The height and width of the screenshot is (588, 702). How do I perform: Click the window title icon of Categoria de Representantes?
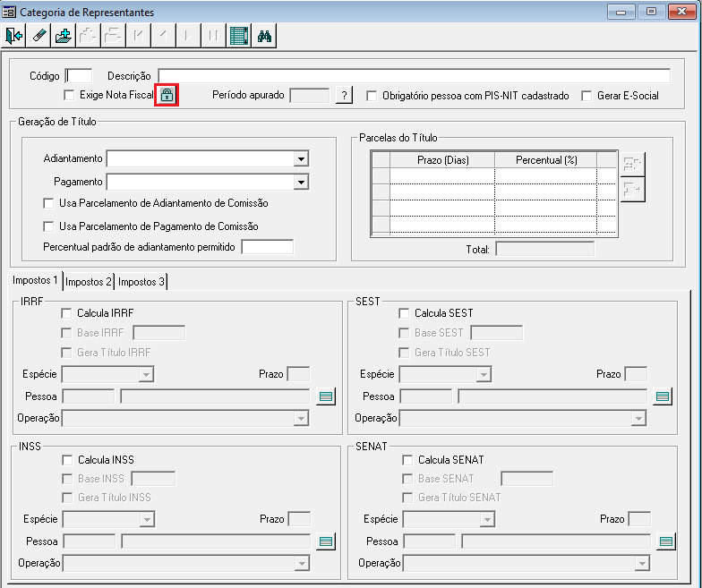(x=9, y=13)
